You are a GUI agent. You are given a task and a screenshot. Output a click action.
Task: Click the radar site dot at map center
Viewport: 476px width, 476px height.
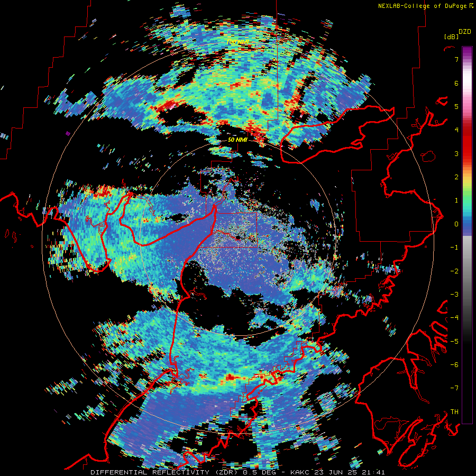click(239, 237)
